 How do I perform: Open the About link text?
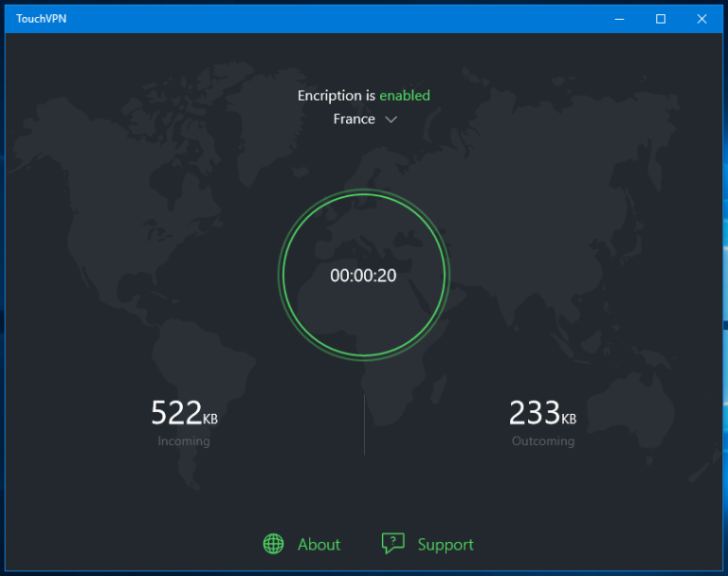318,545
